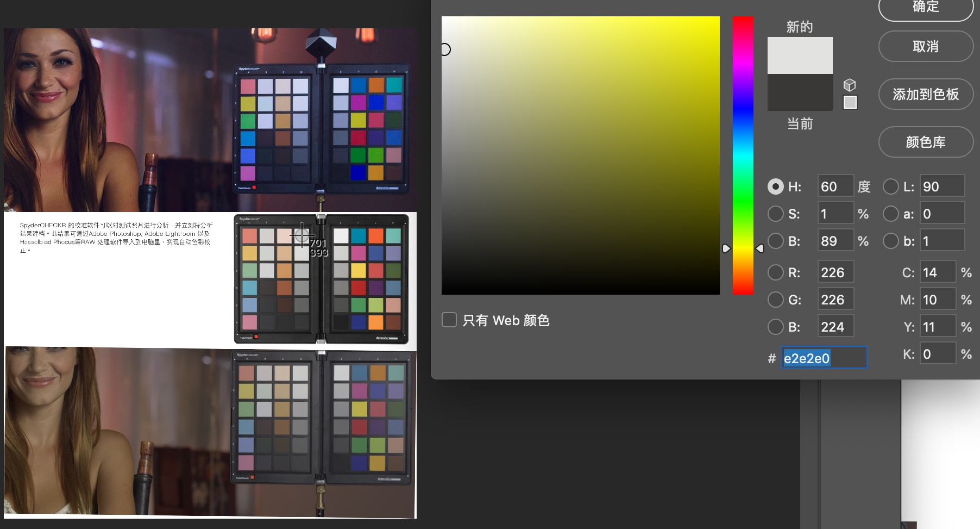Click the circular picker marker in color field
The image size is (980, 529).
click(445, 49)
